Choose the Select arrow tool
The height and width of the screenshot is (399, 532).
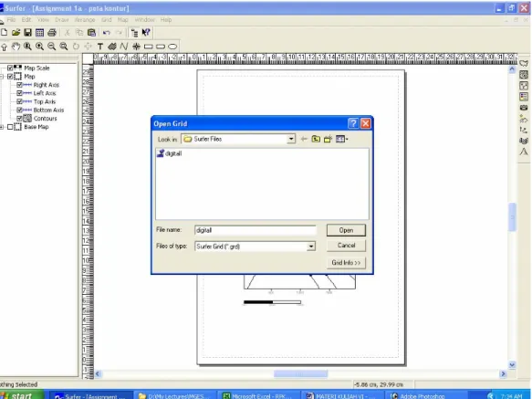tap(4, 47)
